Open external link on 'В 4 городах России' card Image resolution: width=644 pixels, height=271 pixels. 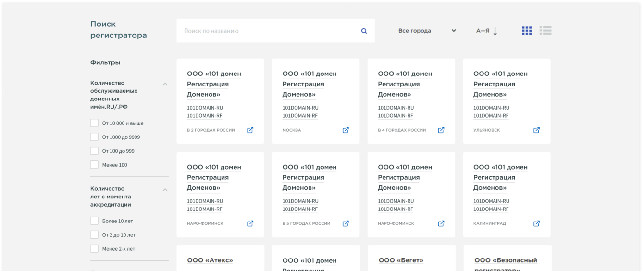point(441,130)
